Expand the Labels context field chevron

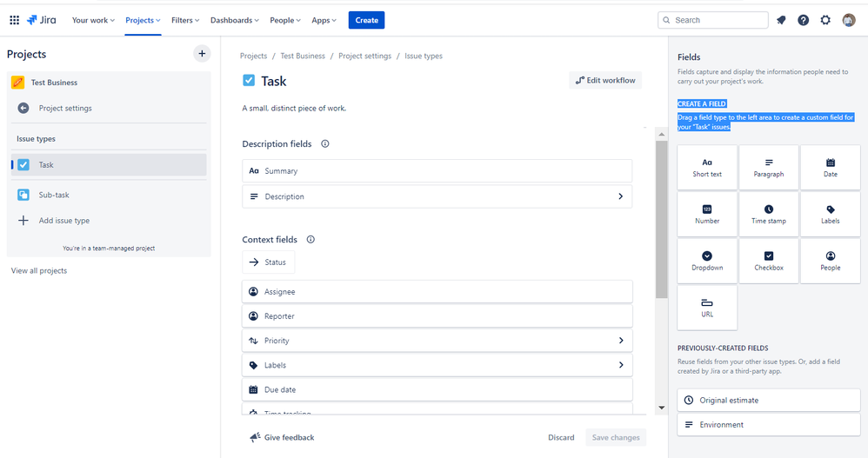pos(620,365)
